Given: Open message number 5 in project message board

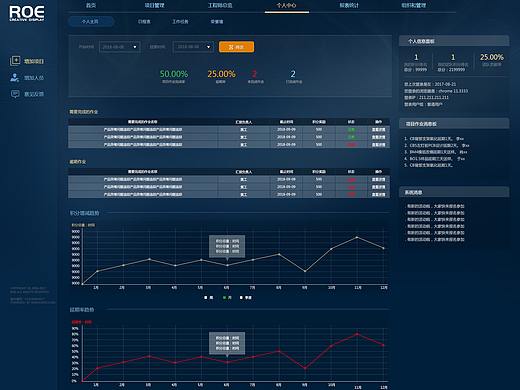Looking at the screenshot, I should point(428,165).
